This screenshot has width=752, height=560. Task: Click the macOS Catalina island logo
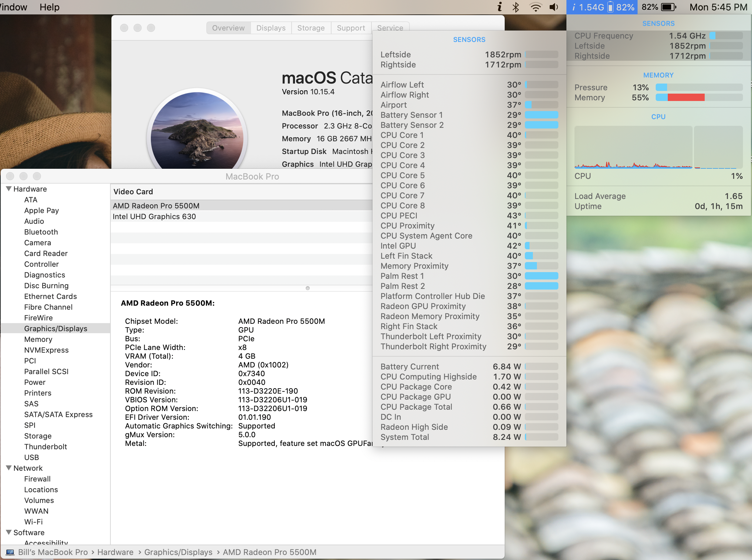coord(197,134)
